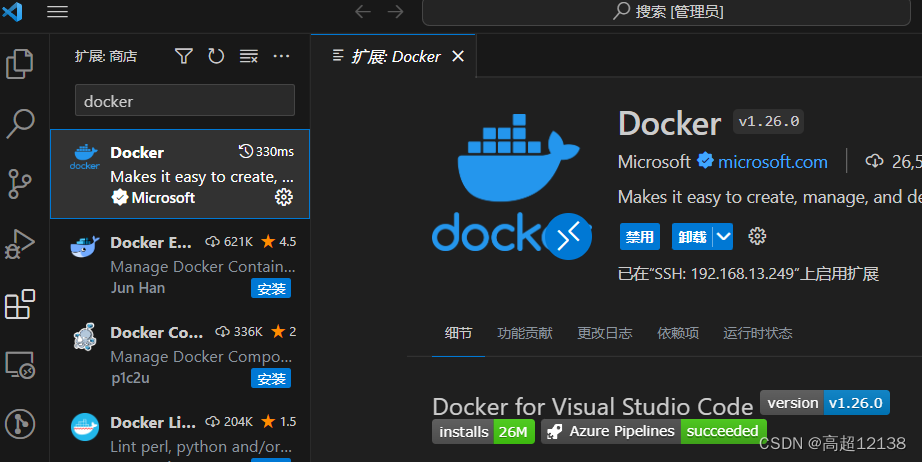Select the Docker Linter list item
This screenshot has height=462, width=922.
(x=180, y=431)
